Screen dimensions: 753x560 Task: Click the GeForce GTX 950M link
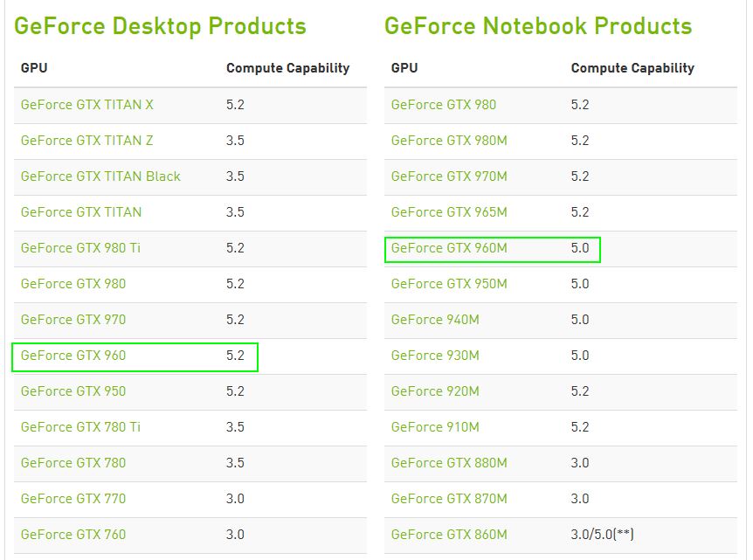click(449, 284)
